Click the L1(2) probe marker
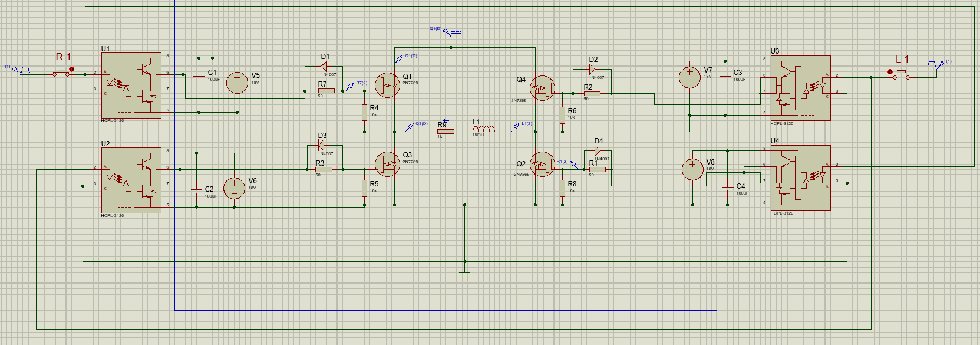The image size is (980, 345). click(x=516, y=126)
